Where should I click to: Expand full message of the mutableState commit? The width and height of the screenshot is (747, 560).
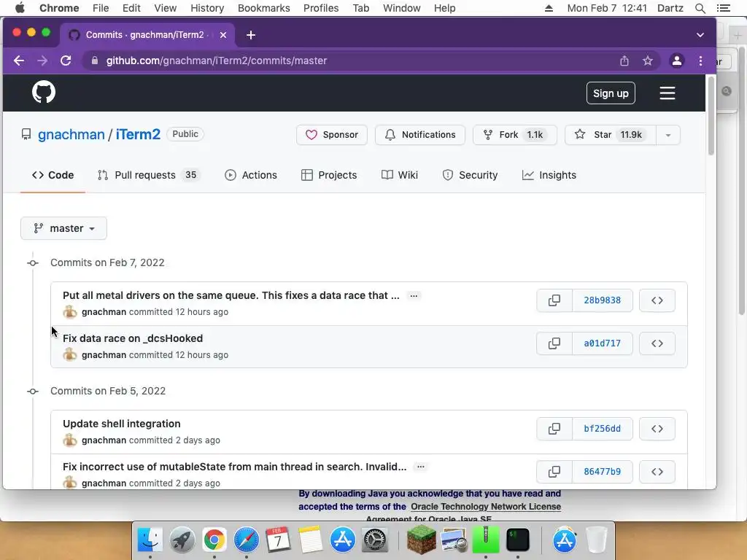[x=421, y=467]
